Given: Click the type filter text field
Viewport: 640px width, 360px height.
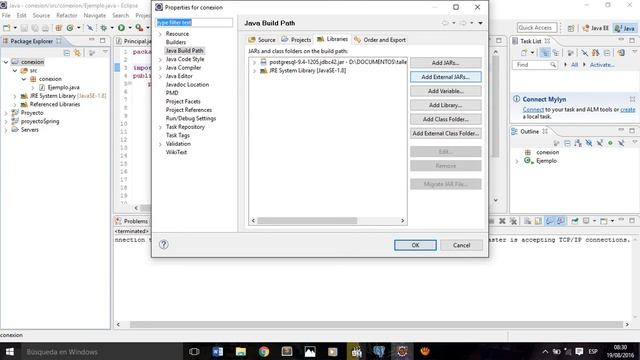Looking at the screenshot, I should tap(194, 22).
